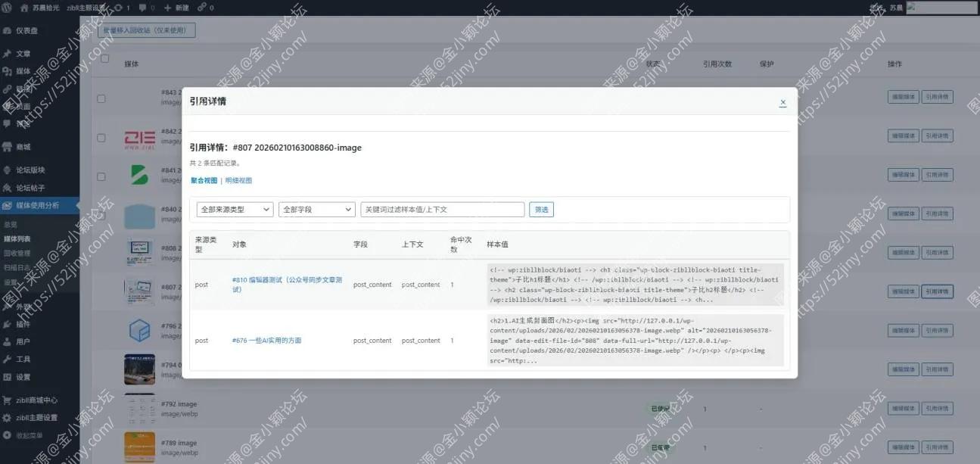Screen dimensions: 980x464
Task: Tick the select-all checkbox in table header
Action: (x=104, y=59)
